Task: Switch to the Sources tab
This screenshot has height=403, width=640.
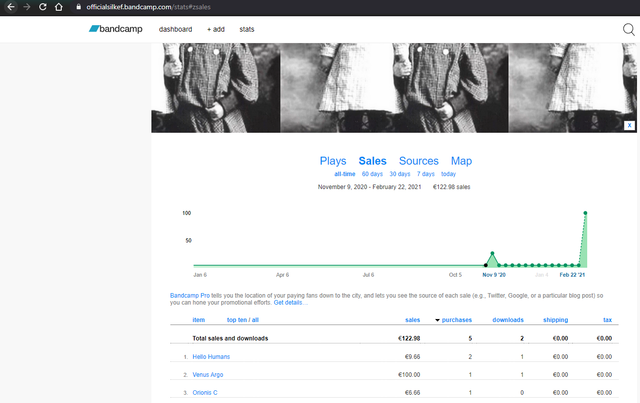Action: 418,161
